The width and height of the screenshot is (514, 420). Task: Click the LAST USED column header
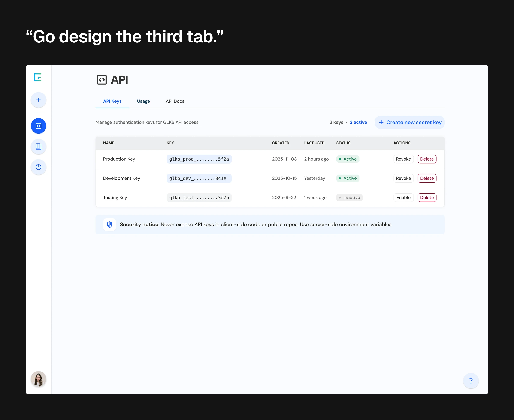point(314,143)
